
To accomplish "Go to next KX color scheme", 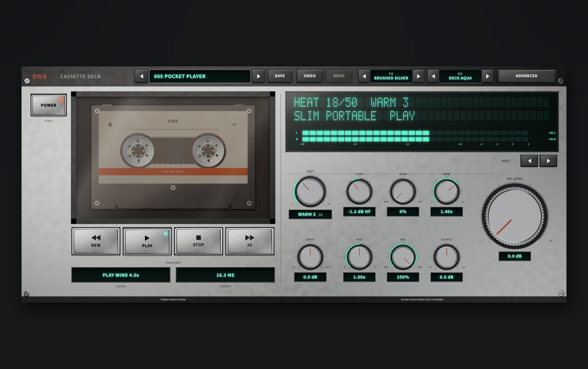I will click(x=488, y=76).
